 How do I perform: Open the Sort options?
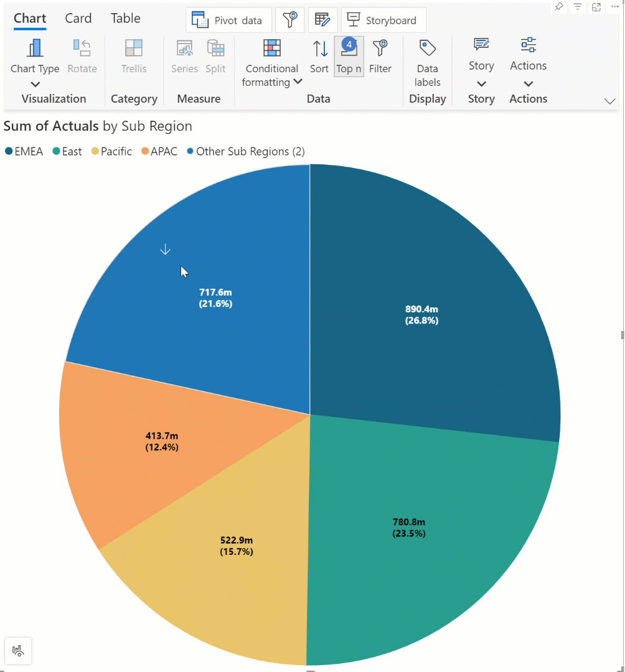(x=319, y=56)
